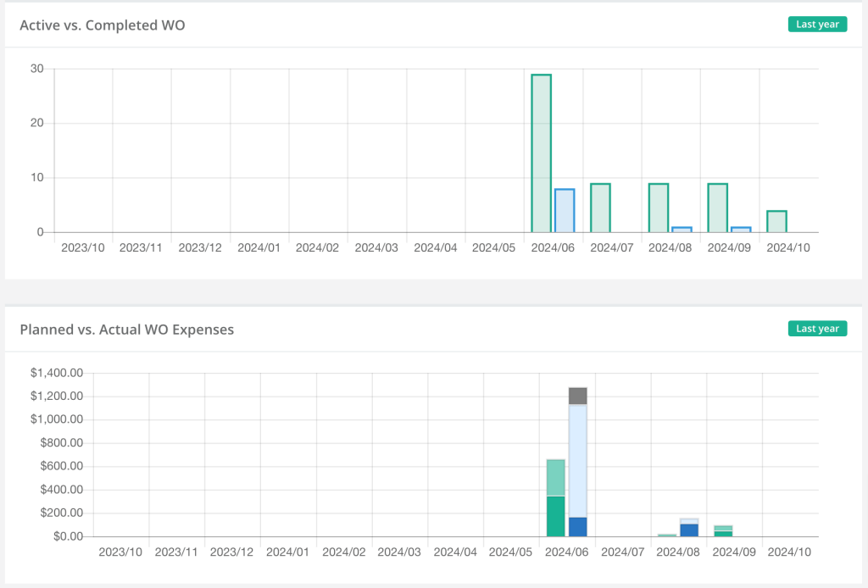Image resolution: width=868 pixels, height=588 pixels.
Task: Click the green active bar for 2024/09
Action: tap(716, 208)
